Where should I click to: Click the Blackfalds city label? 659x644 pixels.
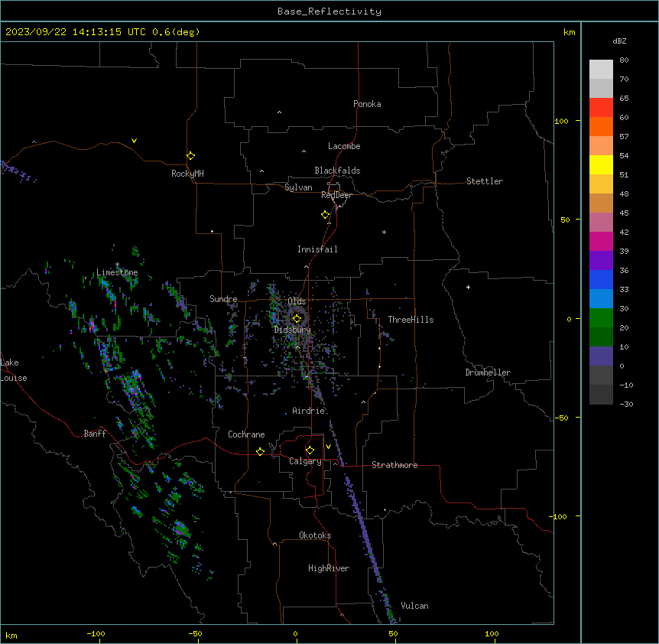pos(337,171)
